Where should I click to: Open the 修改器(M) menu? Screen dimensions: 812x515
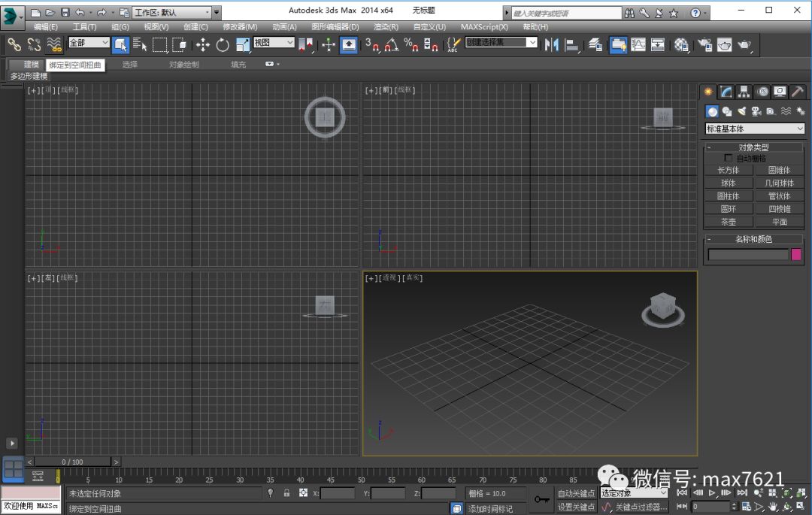tap(240, 26)
